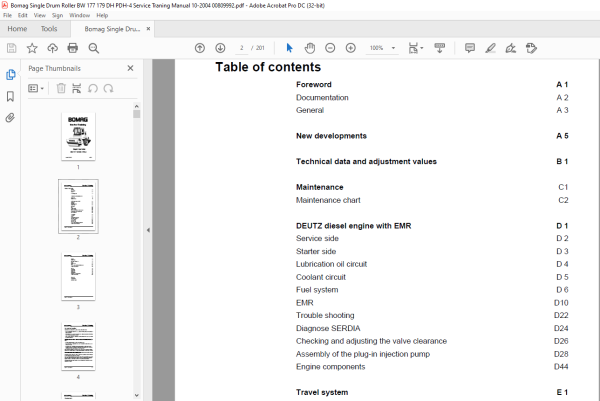Open the File menu
Viewport: 600px width, 401px height.
(8, 15)
